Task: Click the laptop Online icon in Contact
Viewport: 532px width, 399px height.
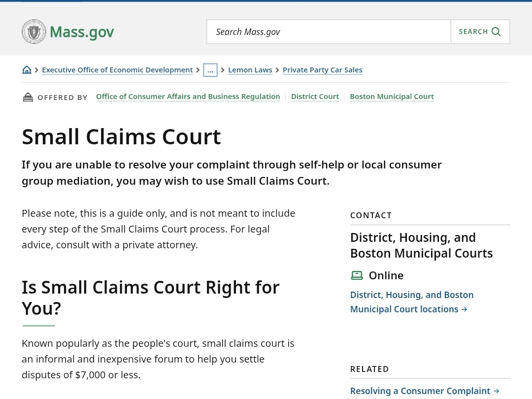Action: pyautogui.click(x=357, y=275)
